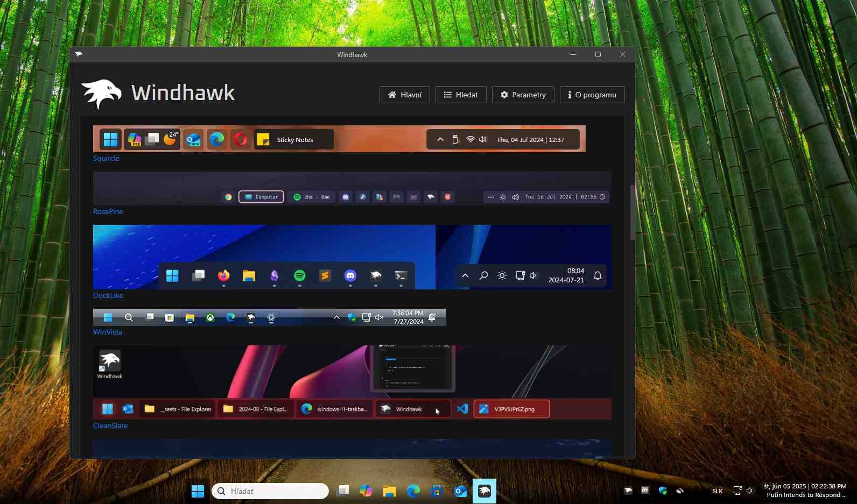The width and height of the screenshot is (857, 504).
Task: Click the VMware tray icon
Action: (645, 491)
